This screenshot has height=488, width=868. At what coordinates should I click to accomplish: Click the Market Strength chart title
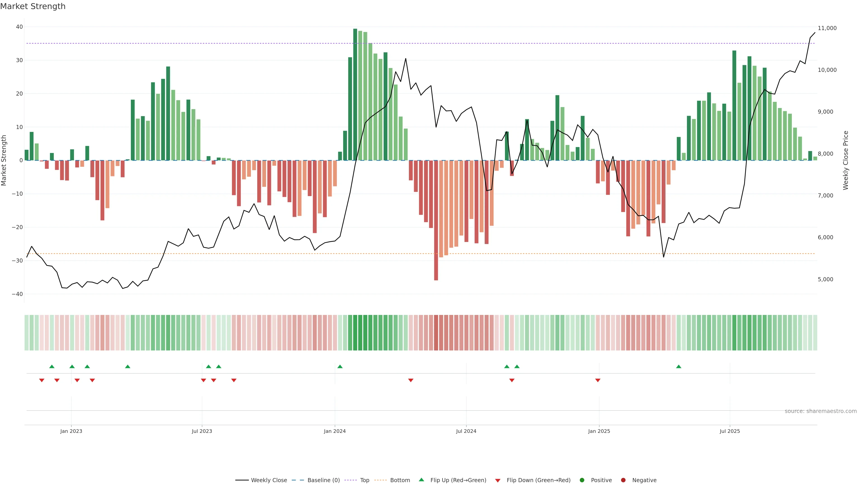pos(33,6)
